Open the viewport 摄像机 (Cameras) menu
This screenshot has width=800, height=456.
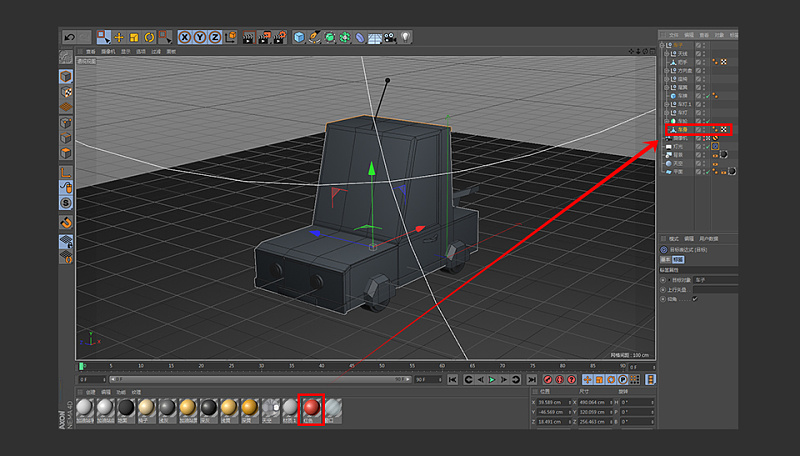108,52
